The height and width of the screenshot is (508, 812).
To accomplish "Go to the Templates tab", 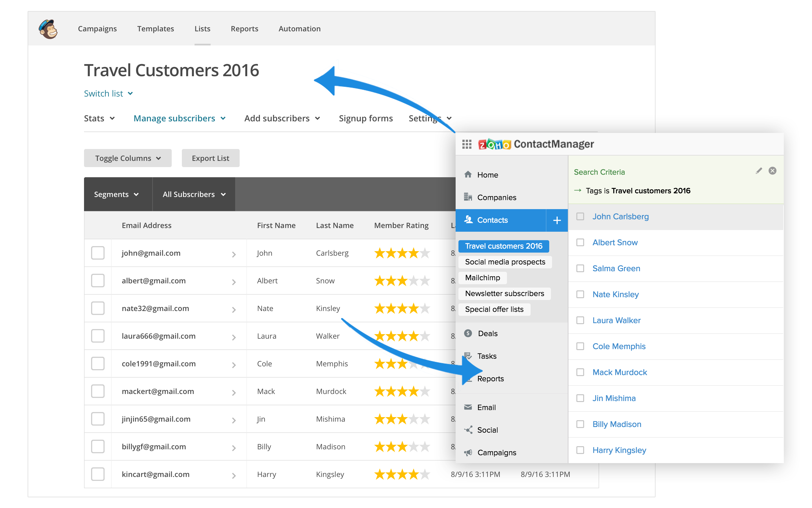I will tap(155, 29).
